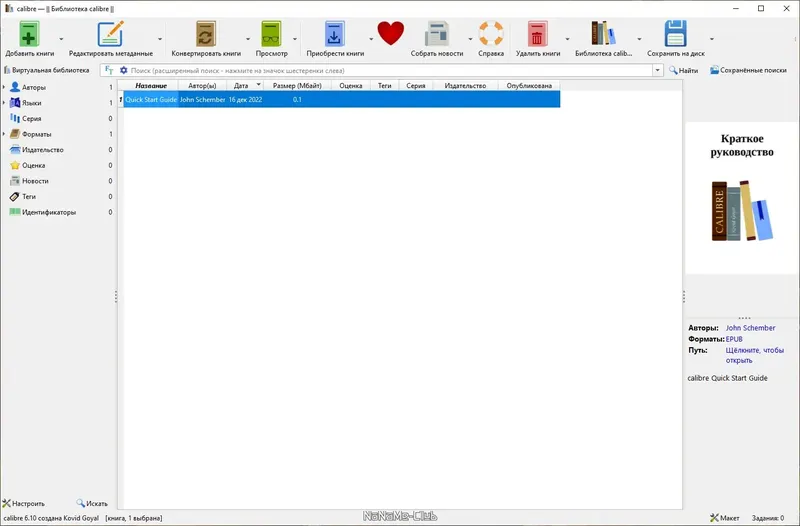Open dropdown arrow next to Конвертировать книги

(x=248, y=39)
